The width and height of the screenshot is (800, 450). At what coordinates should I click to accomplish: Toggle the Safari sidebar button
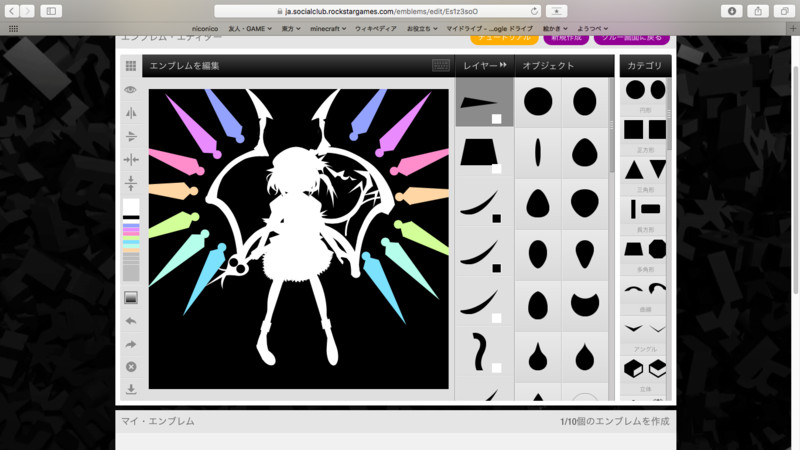pyautogui.click(x=51, y=11)
